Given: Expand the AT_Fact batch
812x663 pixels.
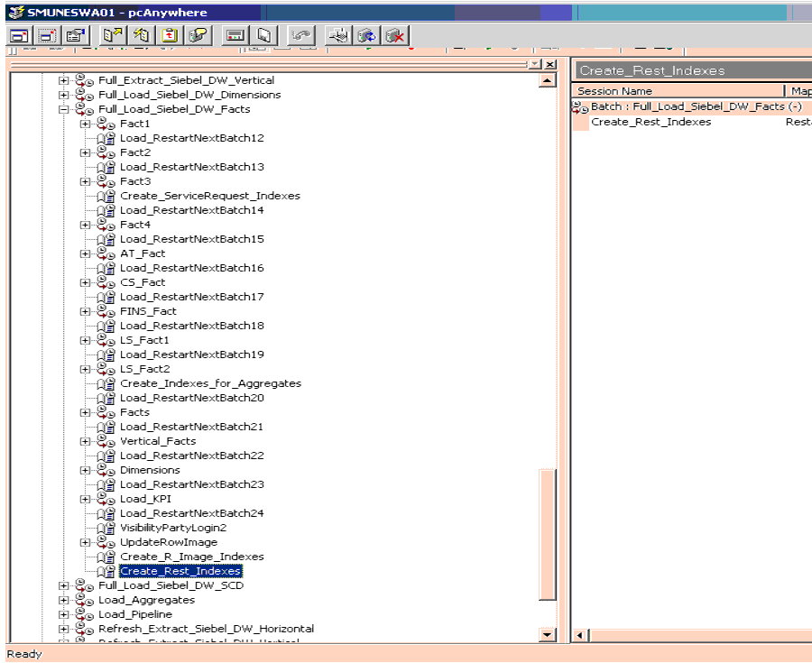Looking at the screenshot, I should click(85, 254).
